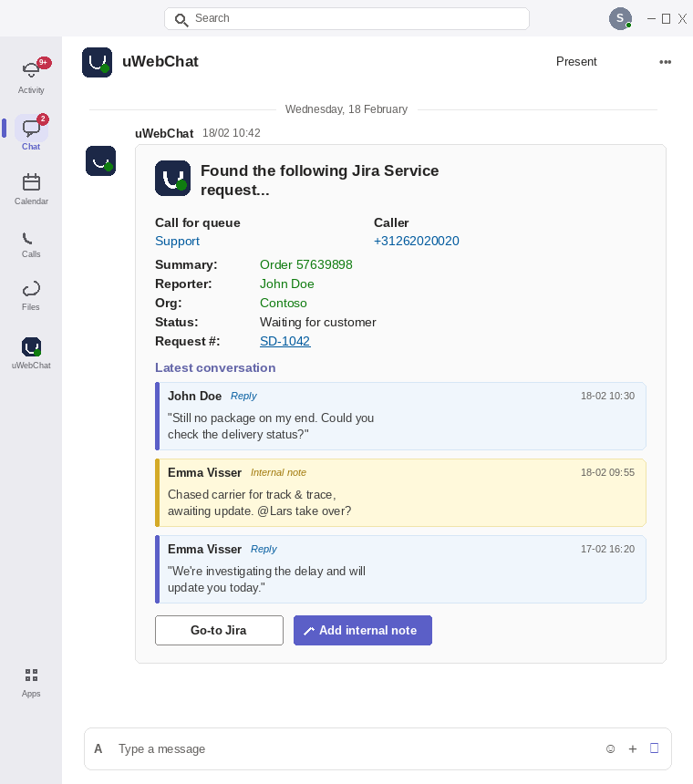Click message time 18/02 10:42
The height and width of the screenshot is (784, 693).
click(231, 133)
